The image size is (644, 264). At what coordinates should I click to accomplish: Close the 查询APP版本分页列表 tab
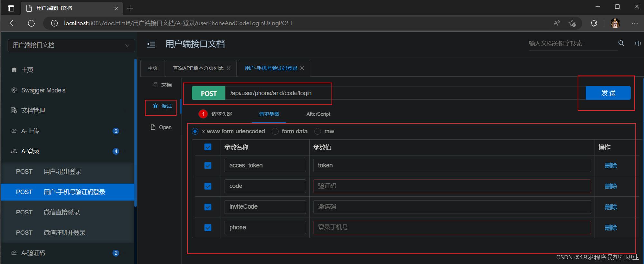[228, 68]
